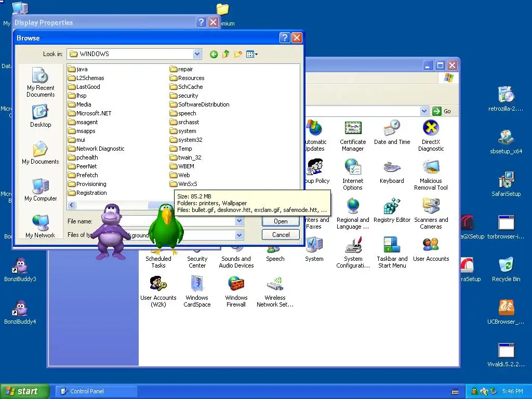Viewport: 532px width, 399px height.
Task: Open User Accounts (W2k) icon
Action: click(158, 292)
